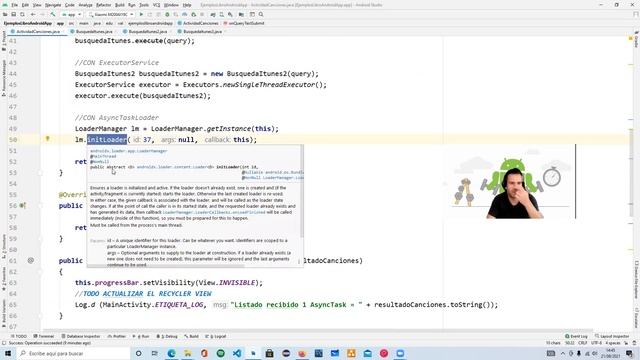Click the Sync/reload toolbar icon

point(22,14)
